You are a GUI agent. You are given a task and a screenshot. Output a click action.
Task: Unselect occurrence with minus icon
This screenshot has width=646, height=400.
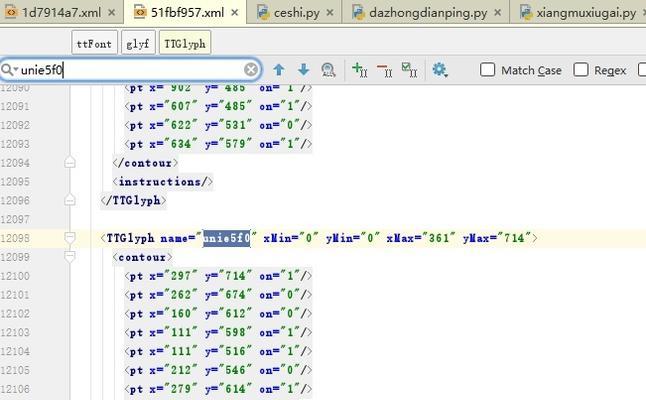pos(384,70)
